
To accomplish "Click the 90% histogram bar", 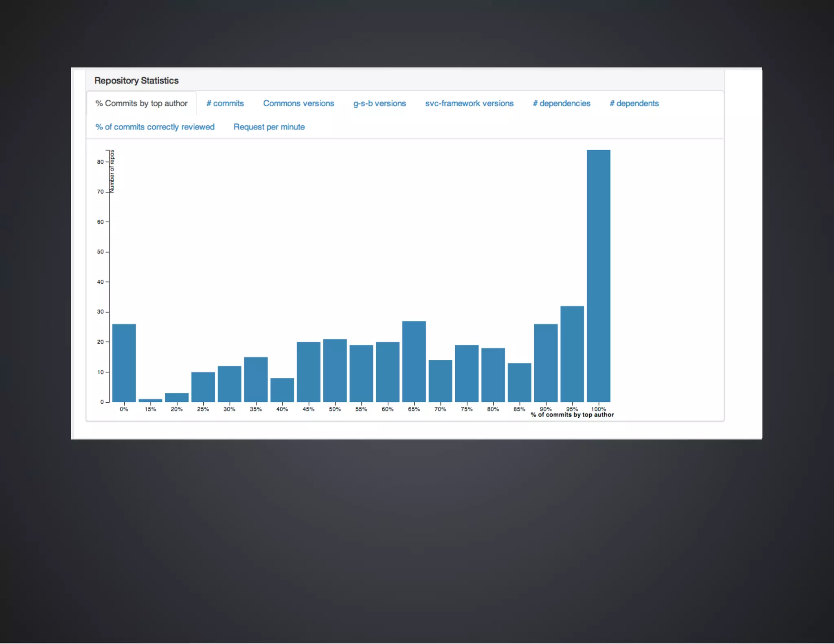I will point(546,363).
